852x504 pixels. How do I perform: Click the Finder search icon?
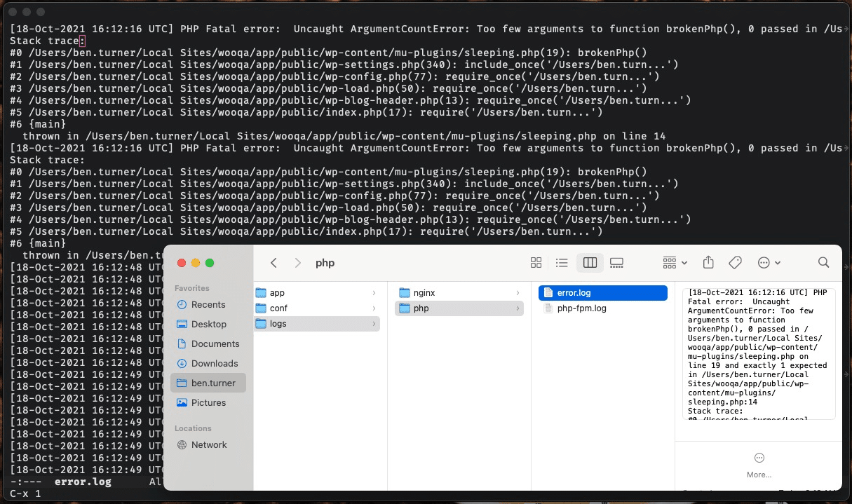[824, 263]
